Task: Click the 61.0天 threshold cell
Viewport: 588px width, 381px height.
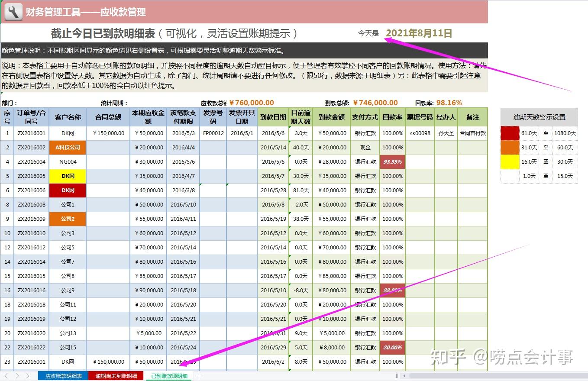Action: coord(529,133)
